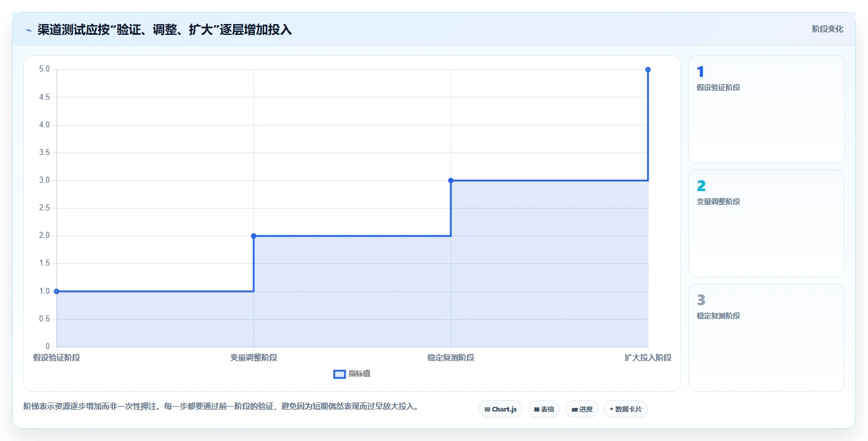Click the data point at 变量调整阶段 value 2.0

coord(254,236)
